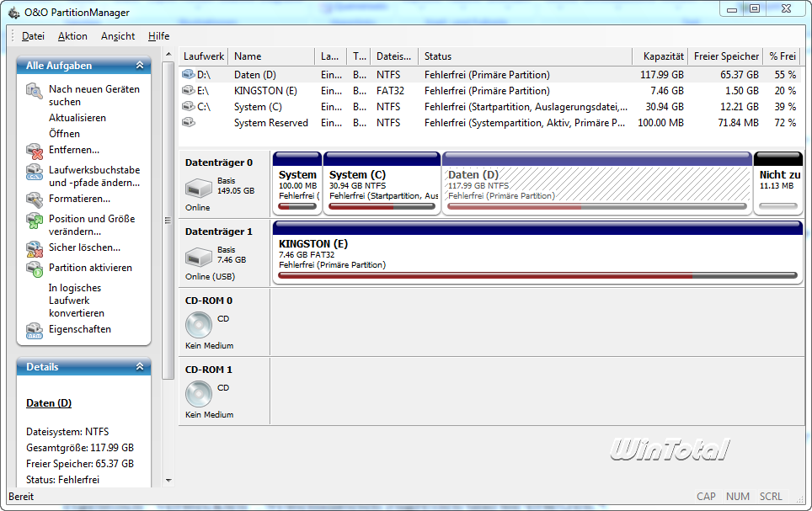This screenshot has height=511, width=812.
Task: Click Partition aktivieren task link
Action: click(90, 268)
